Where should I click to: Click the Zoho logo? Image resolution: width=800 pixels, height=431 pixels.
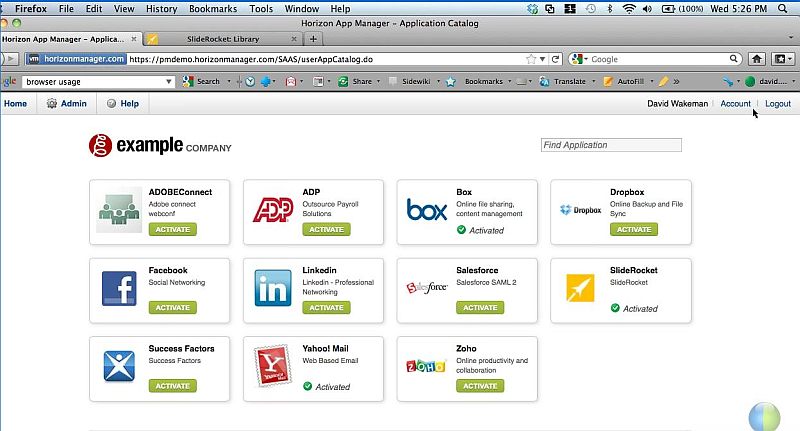pyautogui.click(x=426, y=366)
